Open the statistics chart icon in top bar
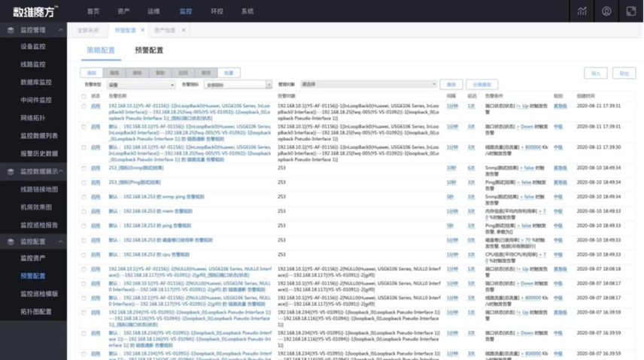 click(582, 11)
